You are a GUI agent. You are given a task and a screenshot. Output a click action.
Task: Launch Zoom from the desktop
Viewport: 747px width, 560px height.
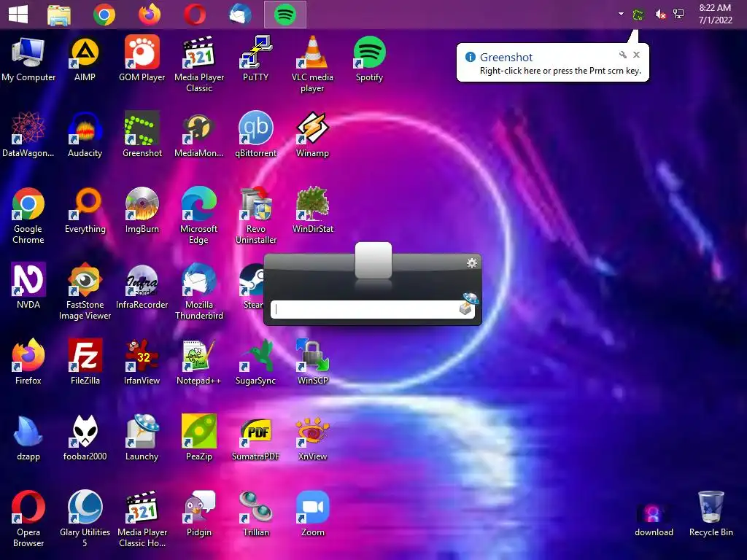click(x=312, y=513)
